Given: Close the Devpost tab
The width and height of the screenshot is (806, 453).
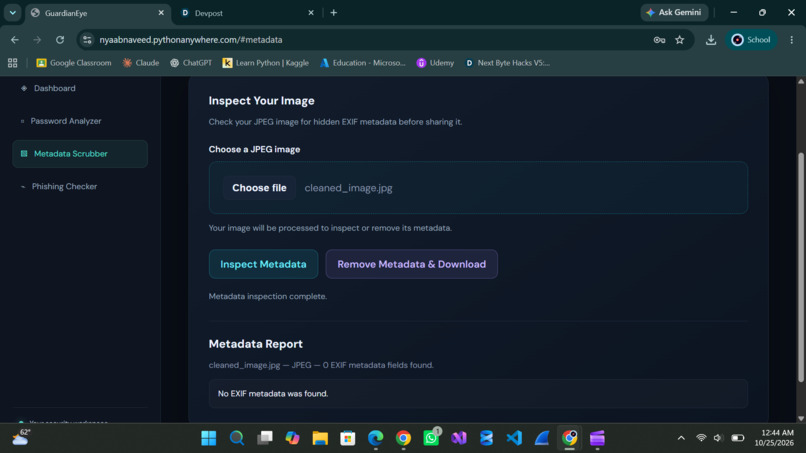Looking at the screenshot, I should [x=311, y=13].
